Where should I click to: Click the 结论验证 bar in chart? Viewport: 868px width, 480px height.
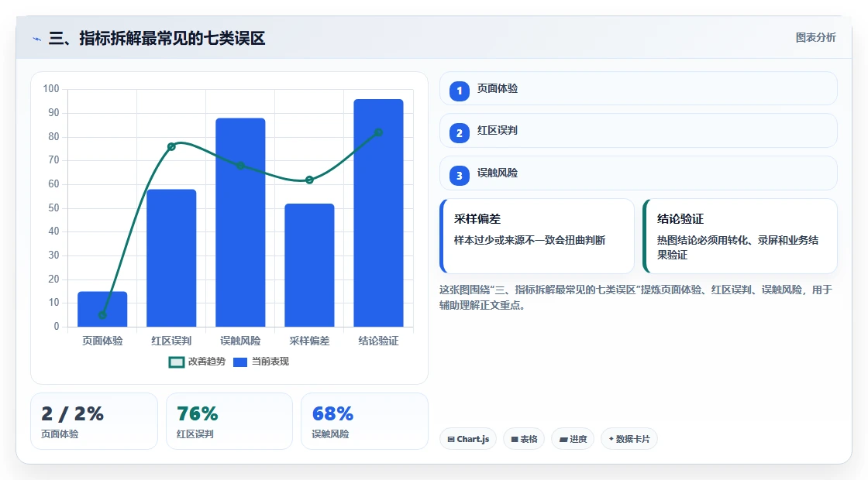click(x=379, y=213)
